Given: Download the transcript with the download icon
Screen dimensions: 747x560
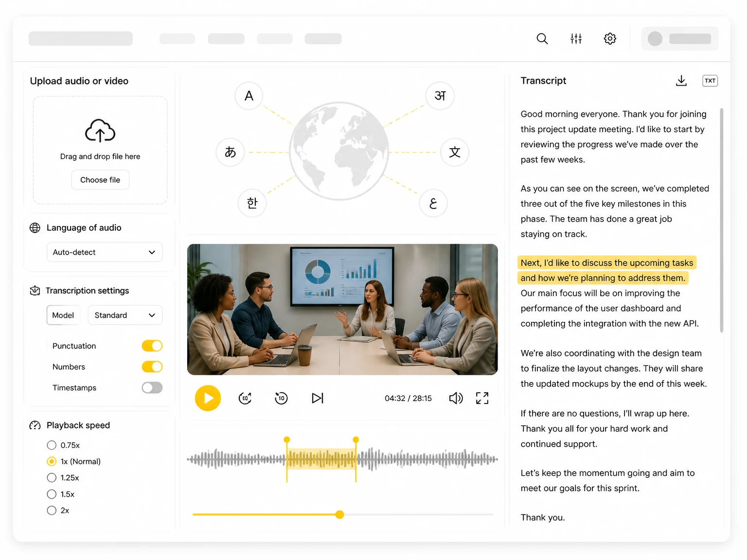Looking at the screenshot, I should tap(681, 81).
